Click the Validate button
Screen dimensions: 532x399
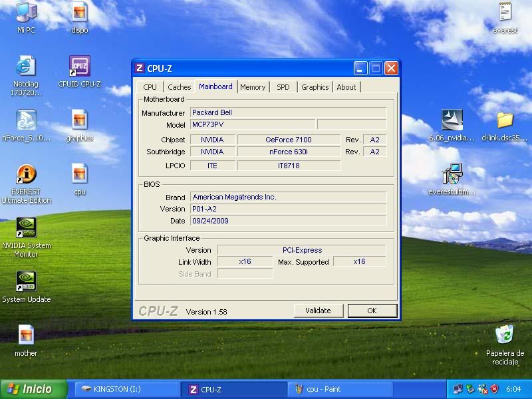click(x=319, y=311)
